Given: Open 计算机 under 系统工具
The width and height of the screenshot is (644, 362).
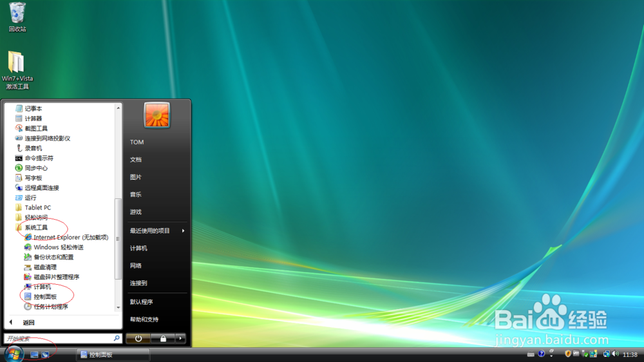Looking at the screenshot, I should [37, 287].
